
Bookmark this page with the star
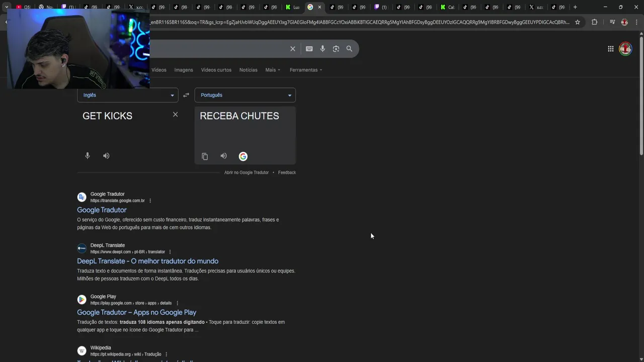tap(578, 22)
